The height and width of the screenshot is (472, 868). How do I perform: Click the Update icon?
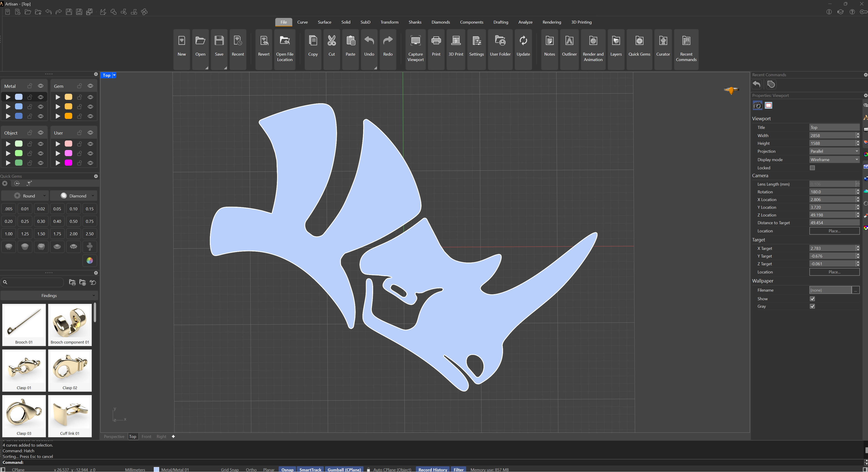[523, 41]
